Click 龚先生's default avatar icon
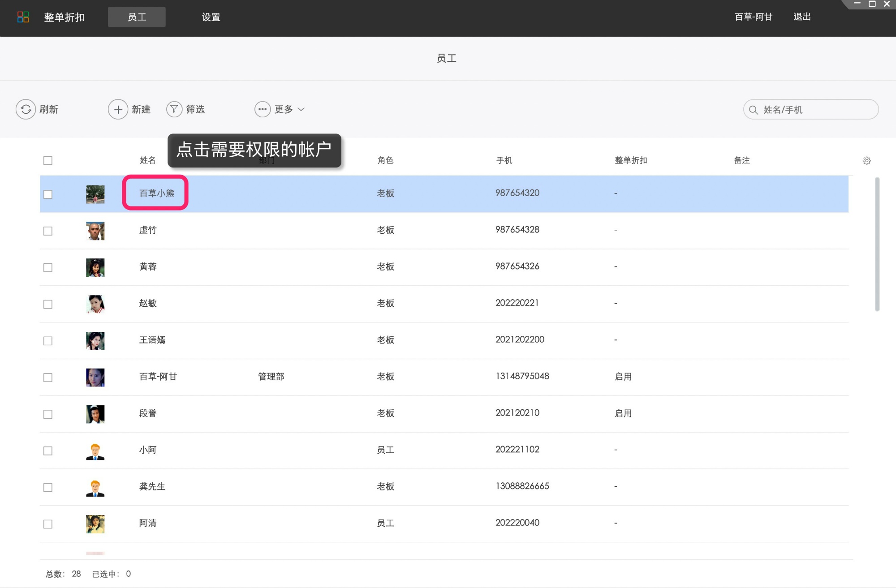896x588 pixels. (95, 488)
